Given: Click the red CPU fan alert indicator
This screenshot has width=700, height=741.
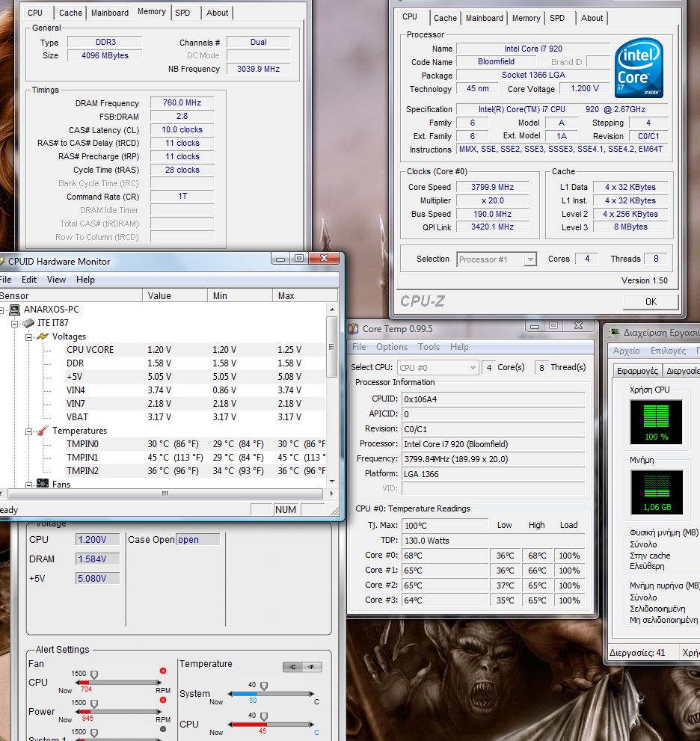Looking at the screenshot, I should pyautogui.click(x=162, y=671).
